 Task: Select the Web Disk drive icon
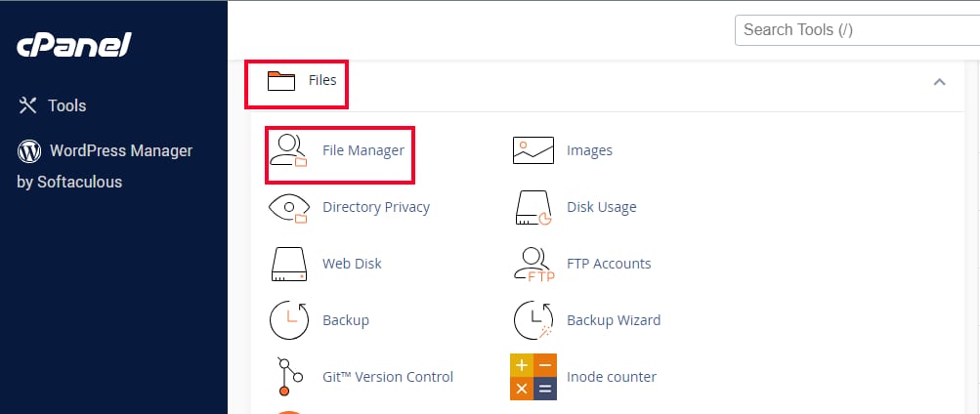[287, 264]
